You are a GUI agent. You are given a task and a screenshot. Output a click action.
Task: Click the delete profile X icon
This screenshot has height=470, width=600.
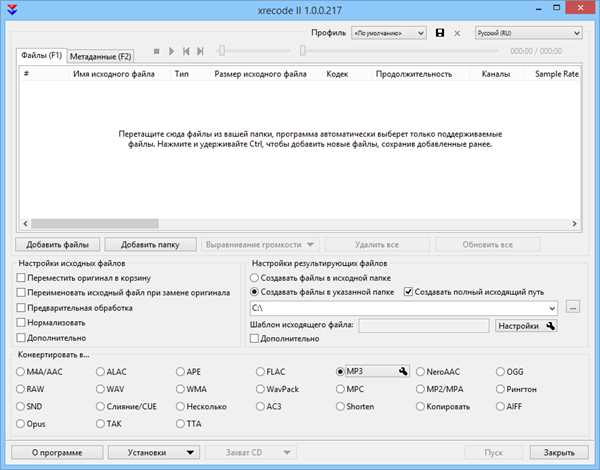click(458, 33)
